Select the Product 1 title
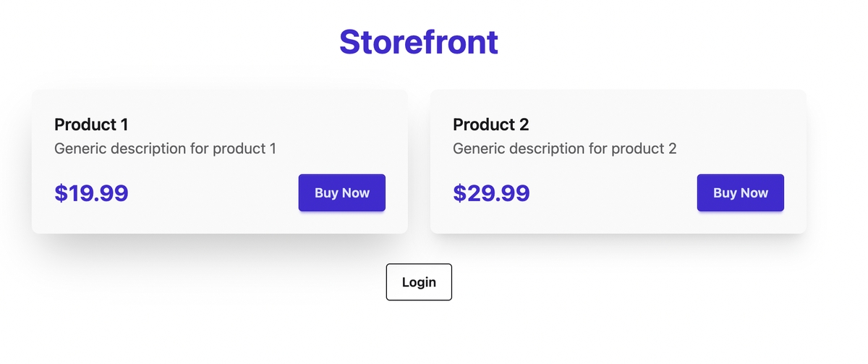The height and width of the screenshot is (364, 868). 91,124
